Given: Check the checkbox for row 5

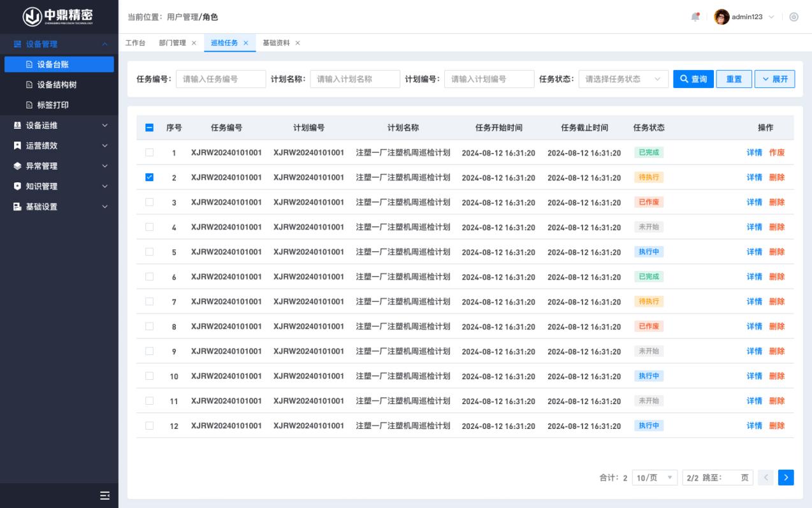Looking at the screenshot, I should tap(149, 252).
